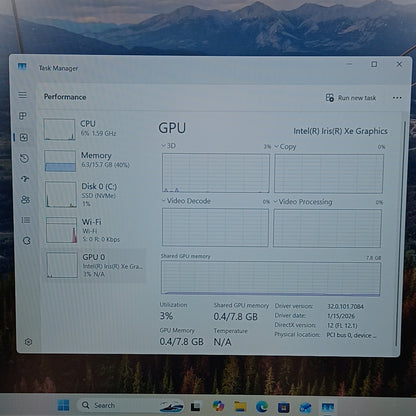The width and height of the screenshot is (416, 416).
Task: Open the Windows Start menu
Action: tap(64, 405)
